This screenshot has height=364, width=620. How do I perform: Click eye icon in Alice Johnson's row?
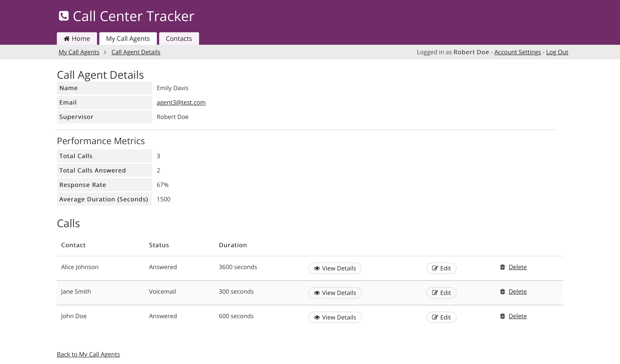click(x=317, y=268)
